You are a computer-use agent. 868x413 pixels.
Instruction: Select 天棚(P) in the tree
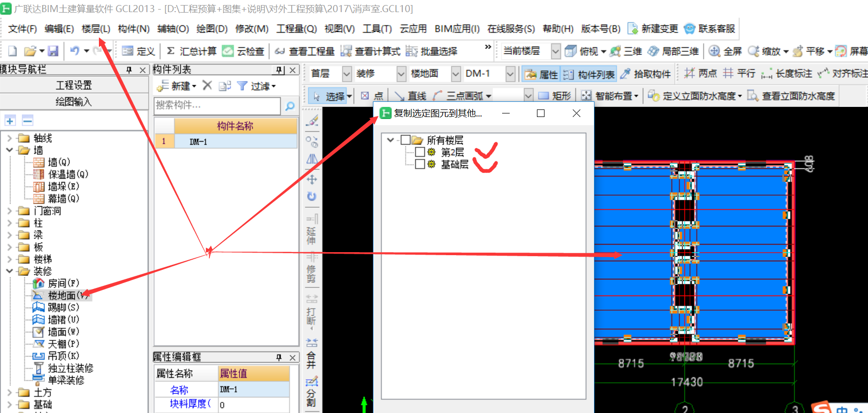tap(64, 343)
